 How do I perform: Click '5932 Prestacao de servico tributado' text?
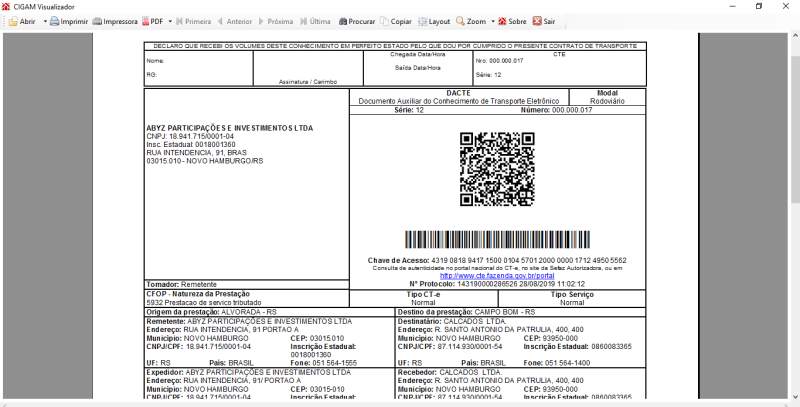[204, 302]
